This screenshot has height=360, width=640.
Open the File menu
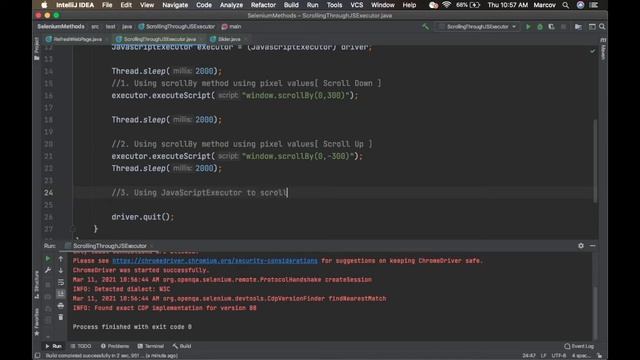tap(107, 5)
